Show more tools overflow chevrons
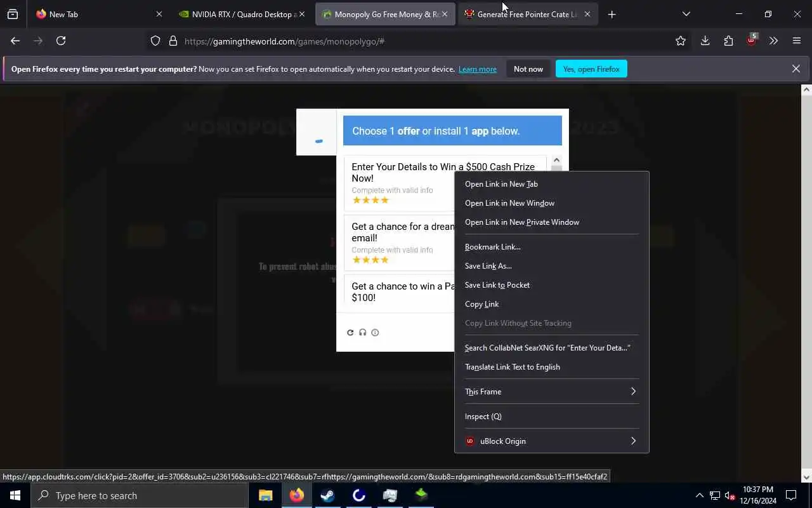Viewport: 812px width, 508px height. 773,41
